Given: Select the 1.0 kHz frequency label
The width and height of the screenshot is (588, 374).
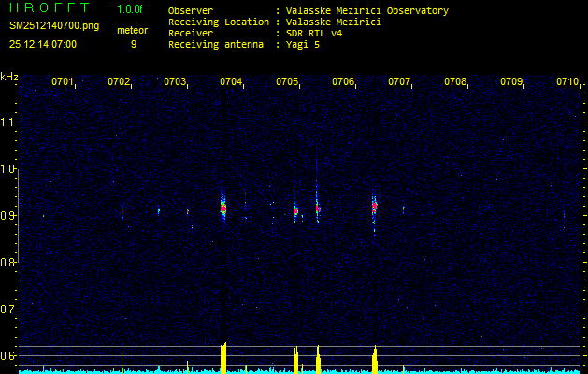Looking at the screenshot, I should coord(8,169).
